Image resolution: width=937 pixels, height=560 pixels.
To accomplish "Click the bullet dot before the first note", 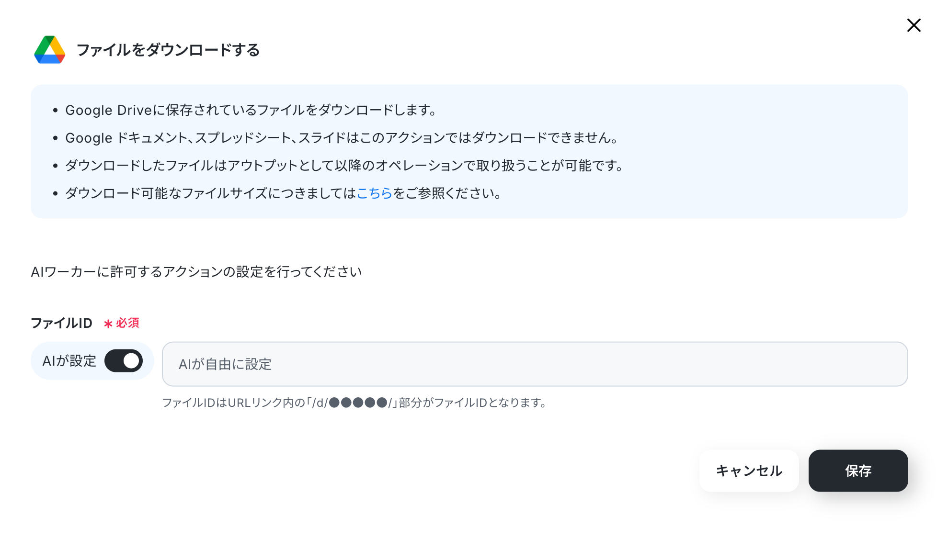I will point(56,111).
